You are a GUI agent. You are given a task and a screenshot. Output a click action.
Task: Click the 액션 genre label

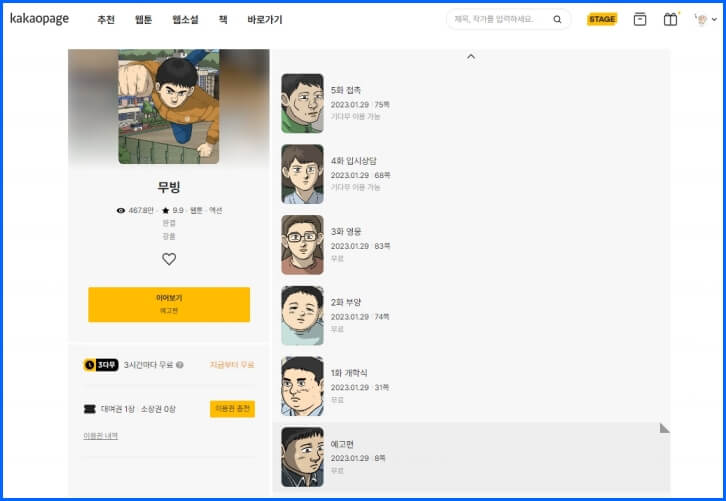pyautogui.click(x=216, y=210)
